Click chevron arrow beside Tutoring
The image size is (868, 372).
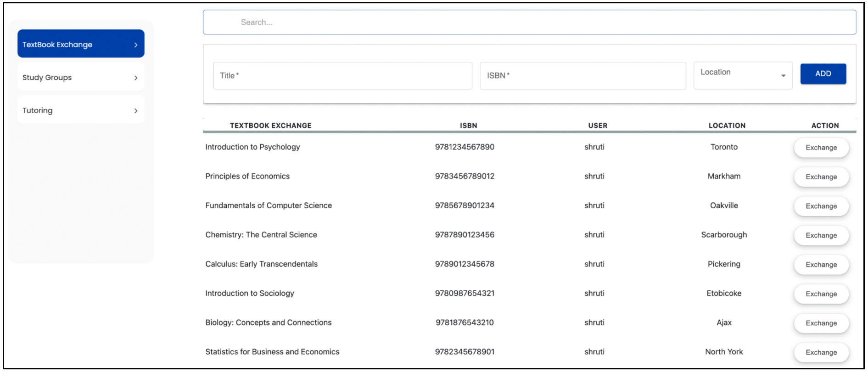(136, 111)
